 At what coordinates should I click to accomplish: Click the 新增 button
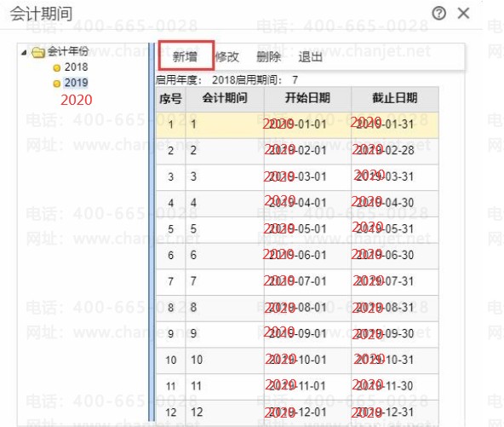tap(186, 56)
